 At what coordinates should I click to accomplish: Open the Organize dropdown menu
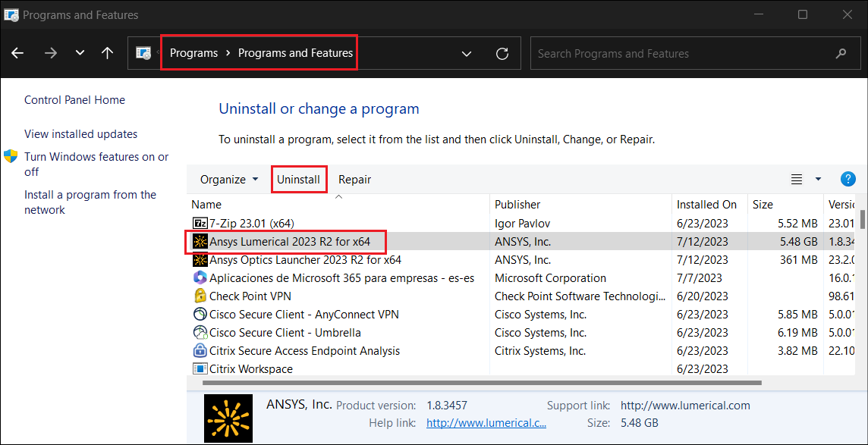point(229,180)
